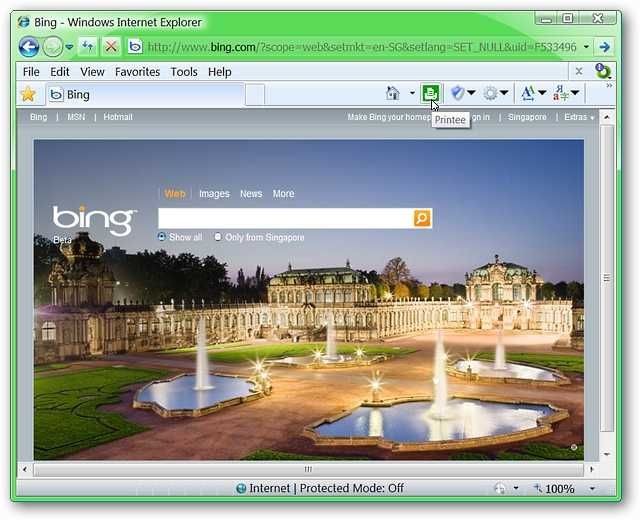The height and width of the screenshot is (520, 640).
Task: Open the Extras dropdown link
Action: coord(579,117)
